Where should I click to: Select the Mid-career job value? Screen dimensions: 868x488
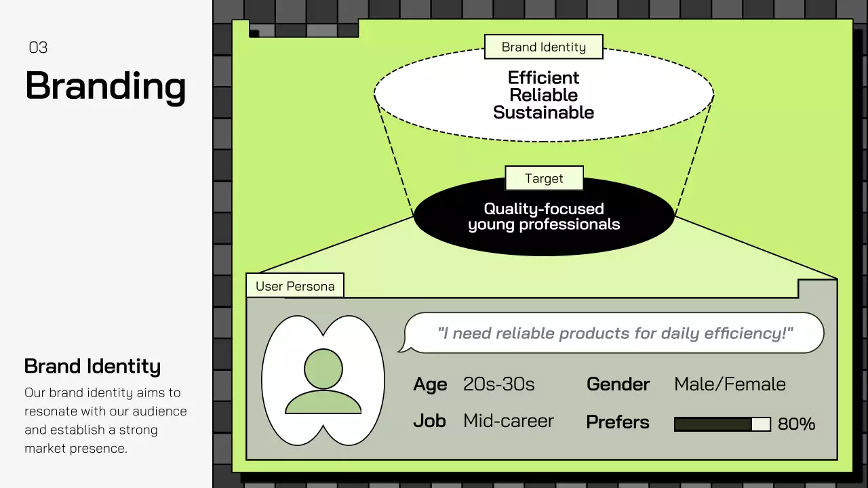[x=508, y=421]
